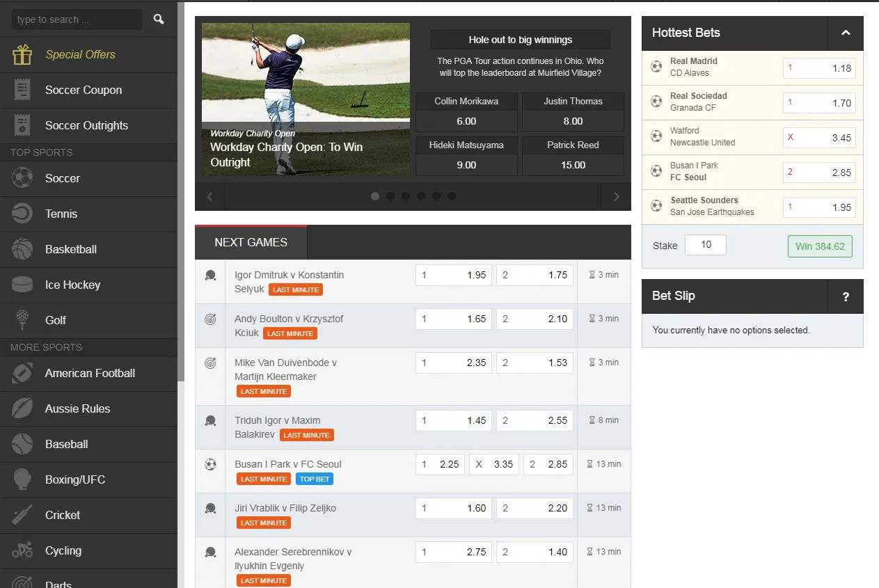The image size is (879, 588).
Task: Click the search magnifier icon
Action: [159, 19]
